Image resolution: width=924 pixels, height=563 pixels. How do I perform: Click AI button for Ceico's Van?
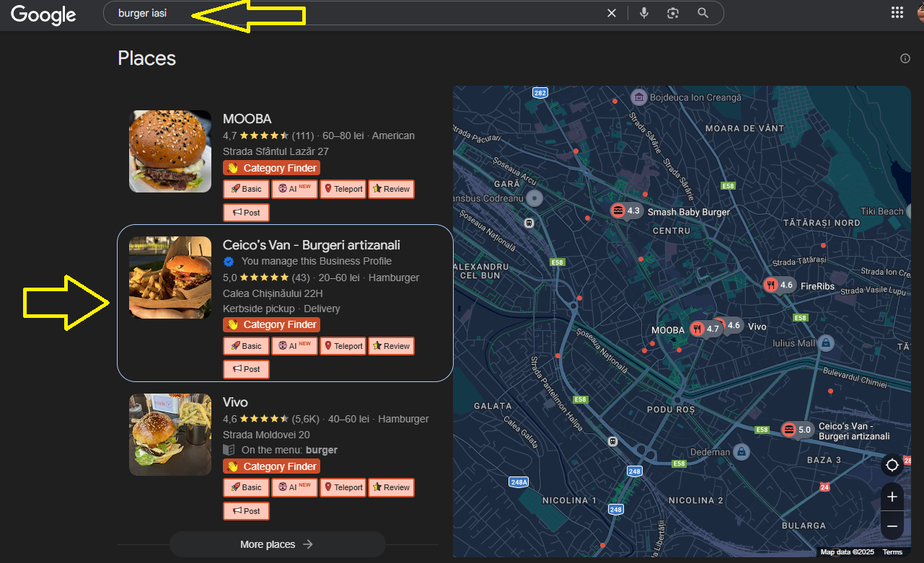294,346
